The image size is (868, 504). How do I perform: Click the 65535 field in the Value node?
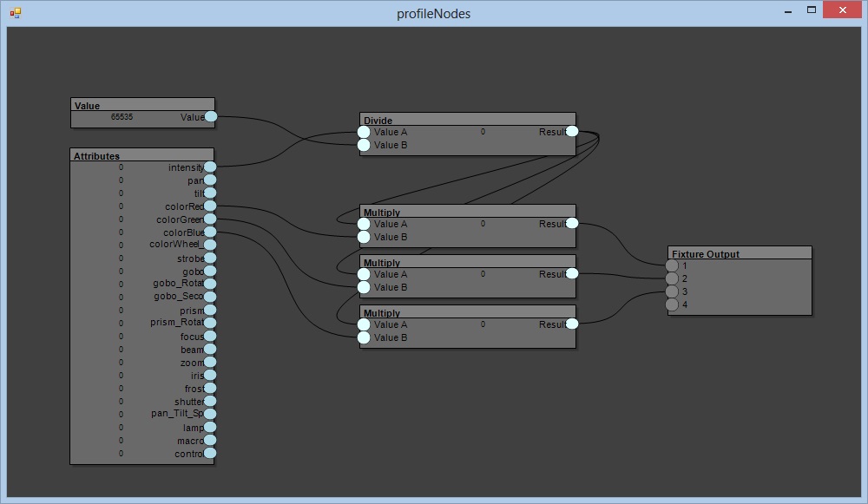coord(122,117)
